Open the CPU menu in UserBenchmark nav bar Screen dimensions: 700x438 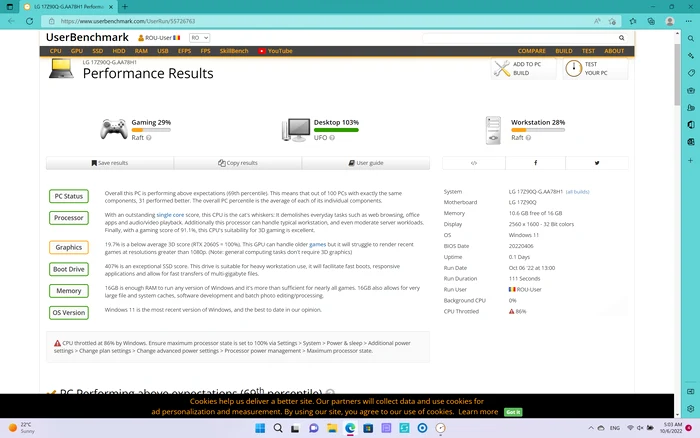[x=55, y=51]
